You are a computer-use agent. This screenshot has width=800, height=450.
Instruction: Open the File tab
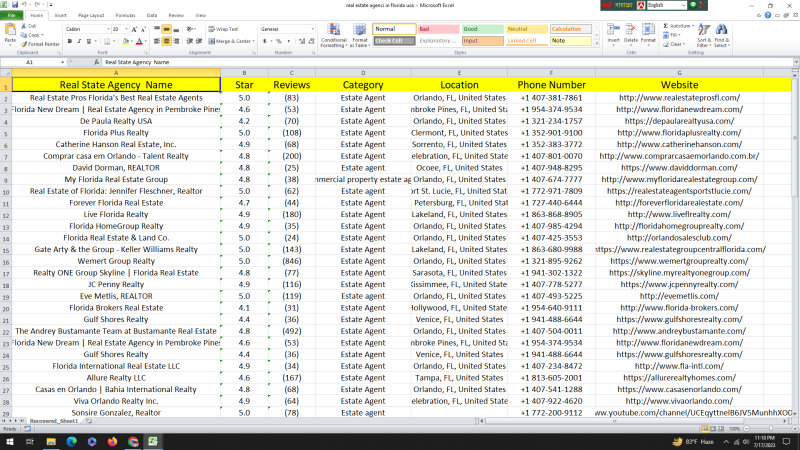(11, 15)
